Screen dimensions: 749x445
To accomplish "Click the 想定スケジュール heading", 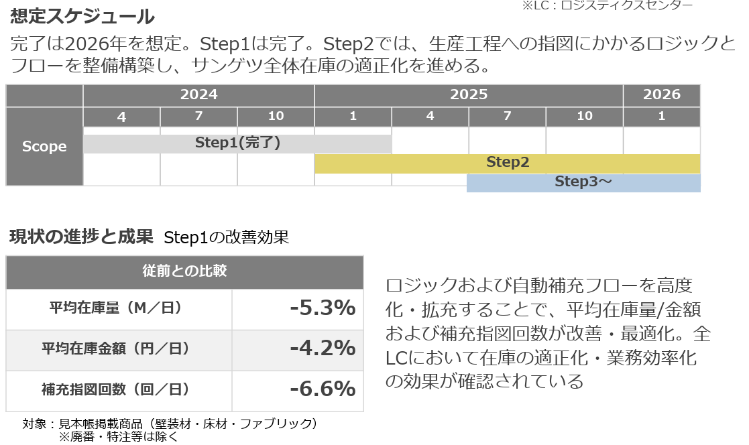I will point(82,17).
